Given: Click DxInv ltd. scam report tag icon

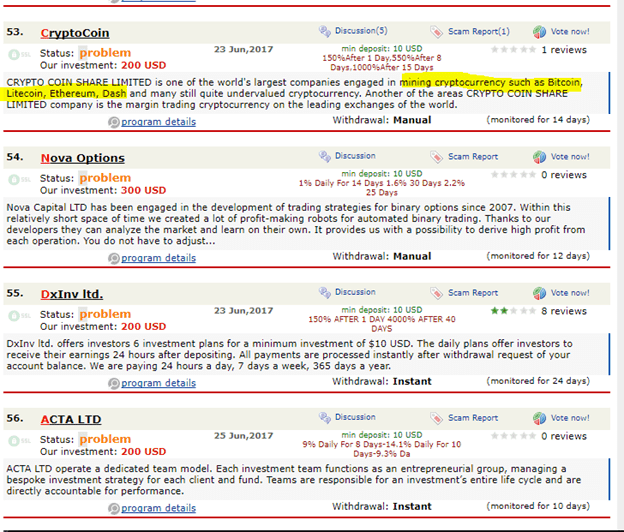Looking at the screenshot, I should click(436, 293).
